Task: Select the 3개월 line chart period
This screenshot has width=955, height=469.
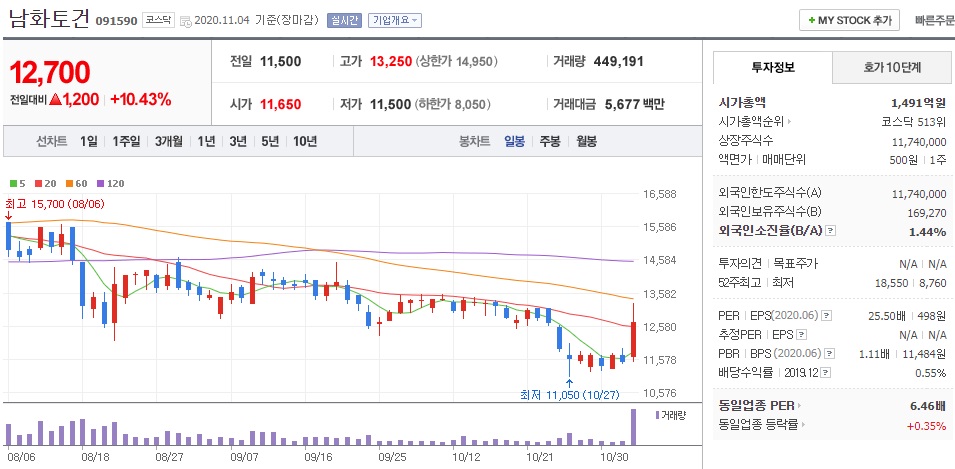Action: point(169,142)
